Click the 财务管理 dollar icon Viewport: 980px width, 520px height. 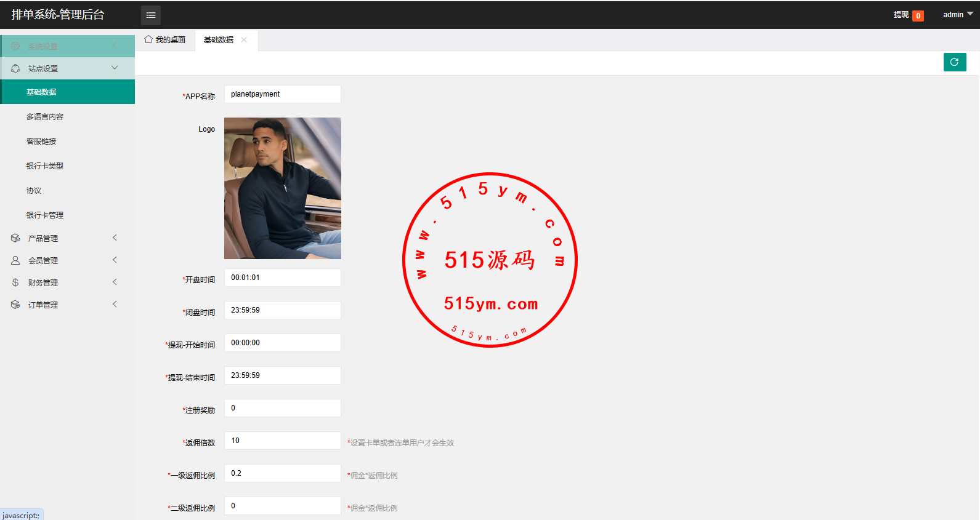pos(15,282)
